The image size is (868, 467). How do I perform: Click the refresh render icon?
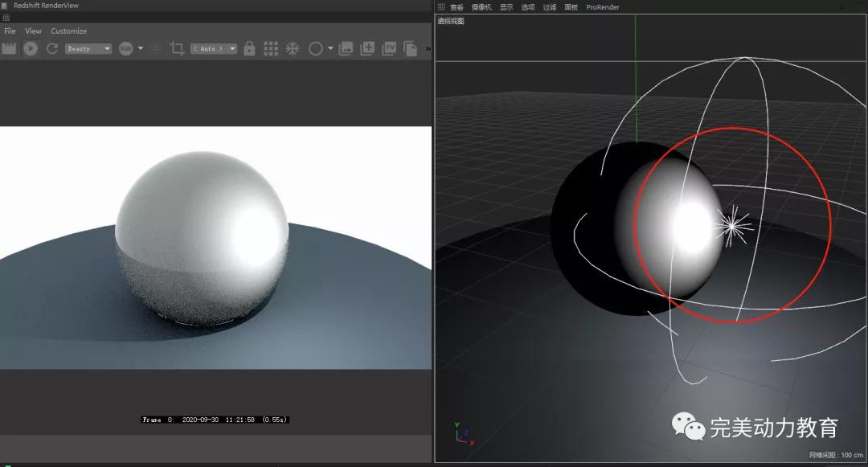[x=52, y=48]
